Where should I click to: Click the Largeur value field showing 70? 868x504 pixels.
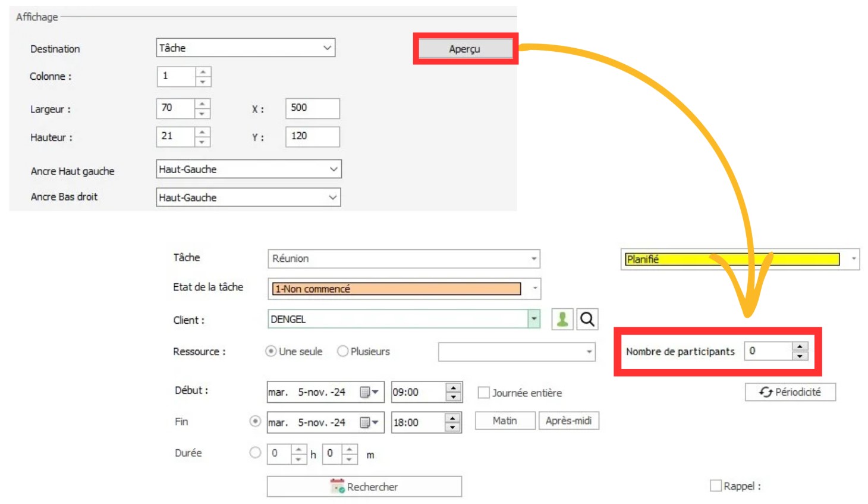click(x=176, y=108)
